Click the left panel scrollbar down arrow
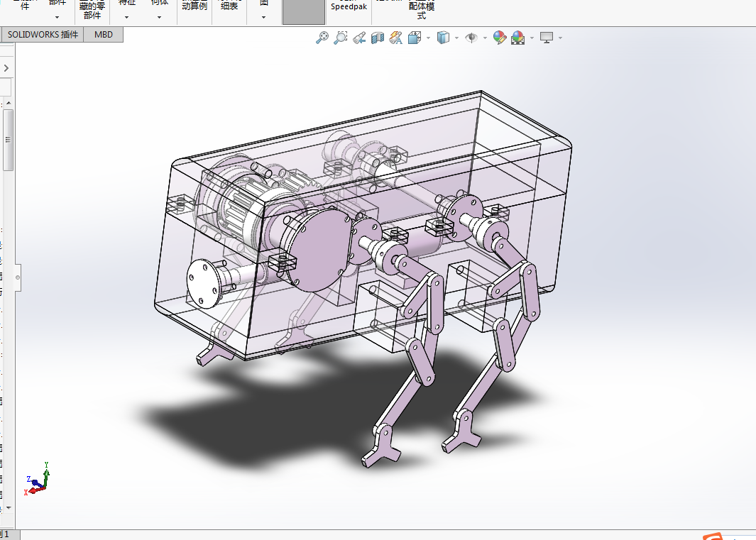Viewport: 756px width, 540px height. (9, 507)
